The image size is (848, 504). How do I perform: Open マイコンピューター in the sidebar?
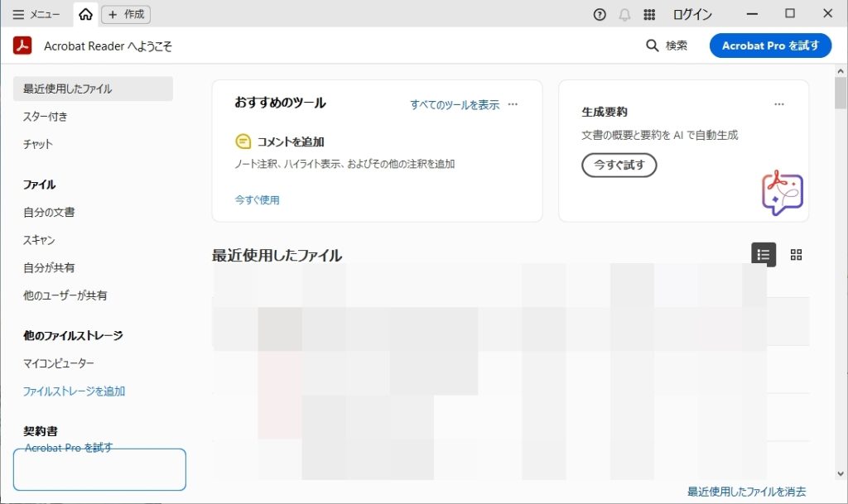(59, 363)
